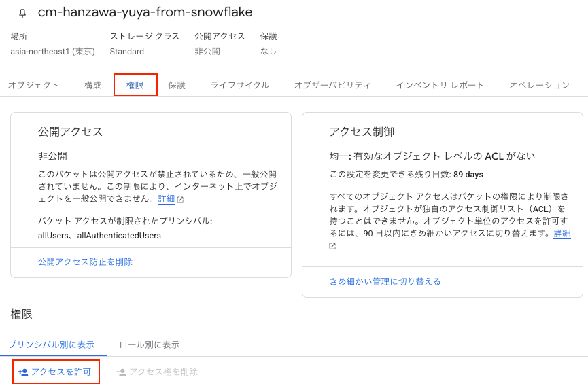588x390 pixels.
Task: Click storage class value Standard
Action: click(126, 52)
